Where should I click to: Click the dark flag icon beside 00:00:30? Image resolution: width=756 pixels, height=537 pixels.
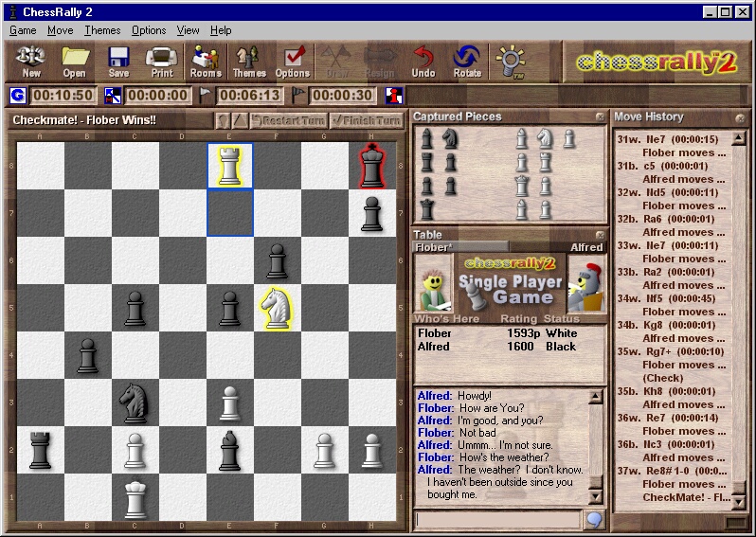(x=298, y=96)
